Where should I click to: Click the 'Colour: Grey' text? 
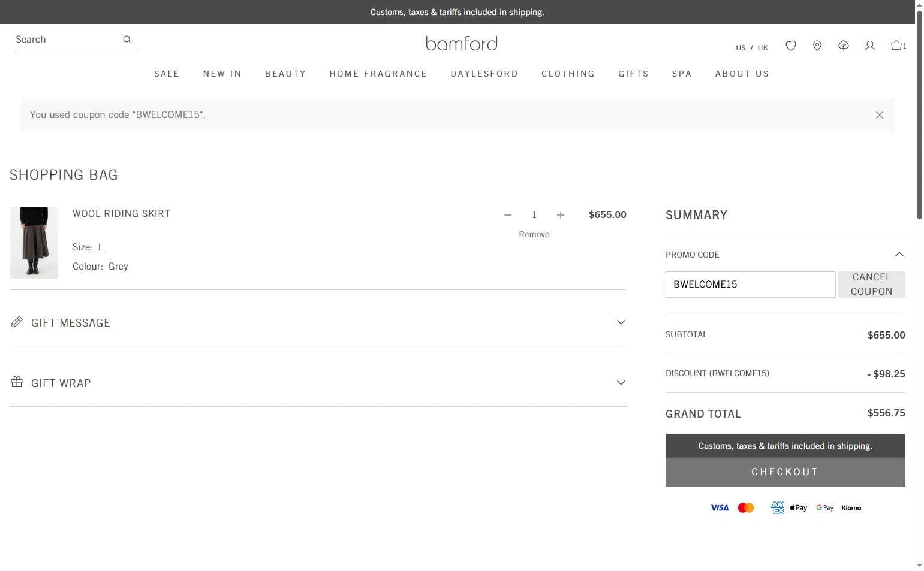[x=100, y=267]
